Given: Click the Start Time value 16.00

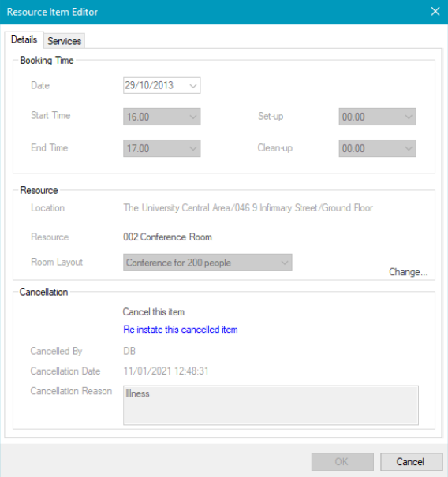Looking at the screenshot, I should click(138, 117).
